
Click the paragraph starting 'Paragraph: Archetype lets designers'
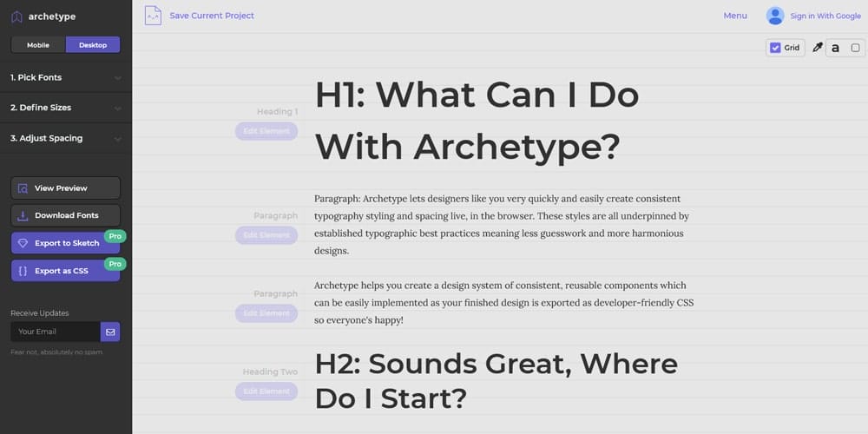coord(502,225)
